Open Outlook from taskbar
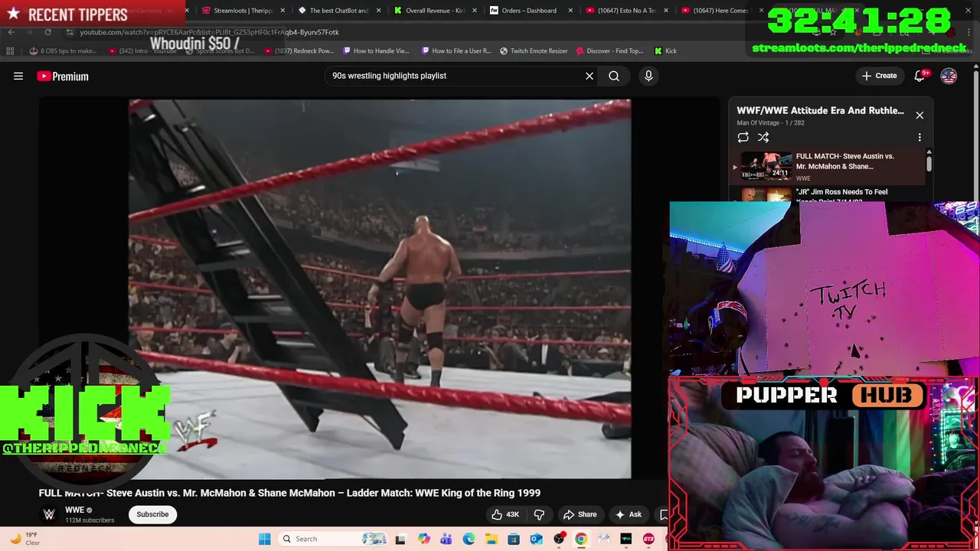The image size is (980, 551). pos(536,539)
